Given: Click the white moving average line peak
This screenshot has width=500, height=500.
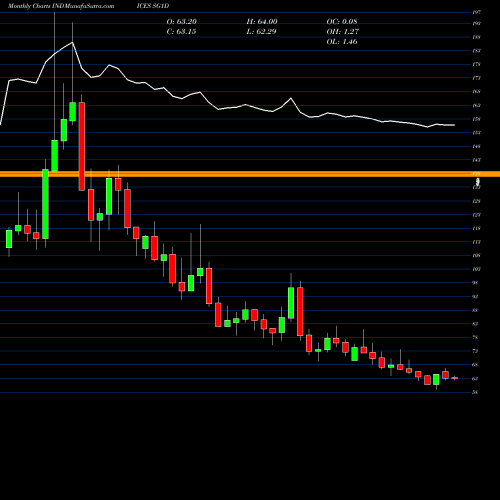Looking at the screenshot, I should click(x=72, y=42).
